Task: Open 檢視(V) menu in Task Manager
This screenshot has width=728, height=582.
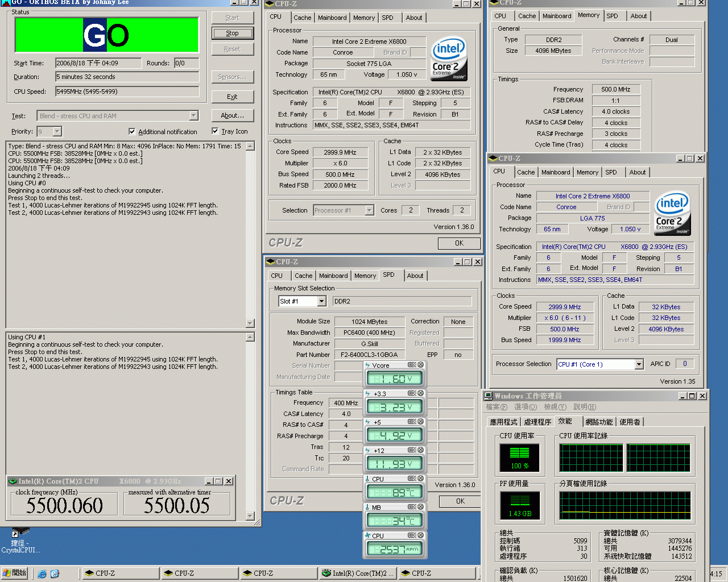Action: pyautogui.click(x=555, y=407)
